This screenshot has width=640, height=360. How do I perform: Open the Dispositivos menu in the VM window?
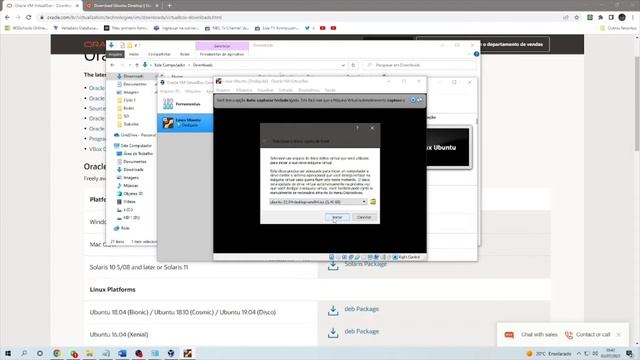[x=309, y=90]
